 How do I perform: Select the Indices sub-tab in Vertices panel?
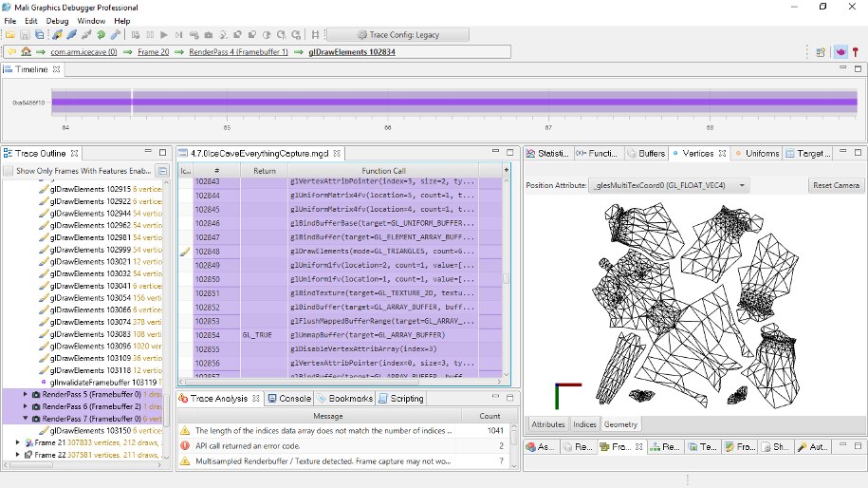(x=584, y=424)
